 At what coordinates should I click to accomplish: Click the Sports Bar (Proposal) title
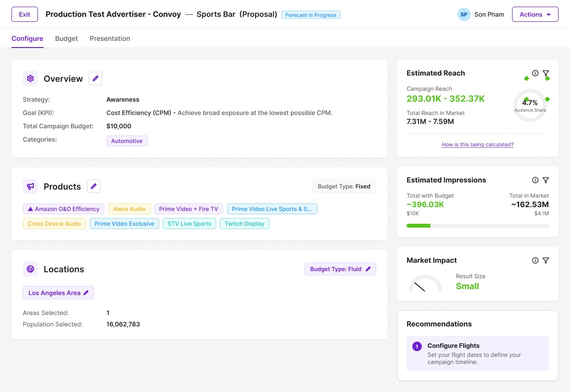(237, 14)
